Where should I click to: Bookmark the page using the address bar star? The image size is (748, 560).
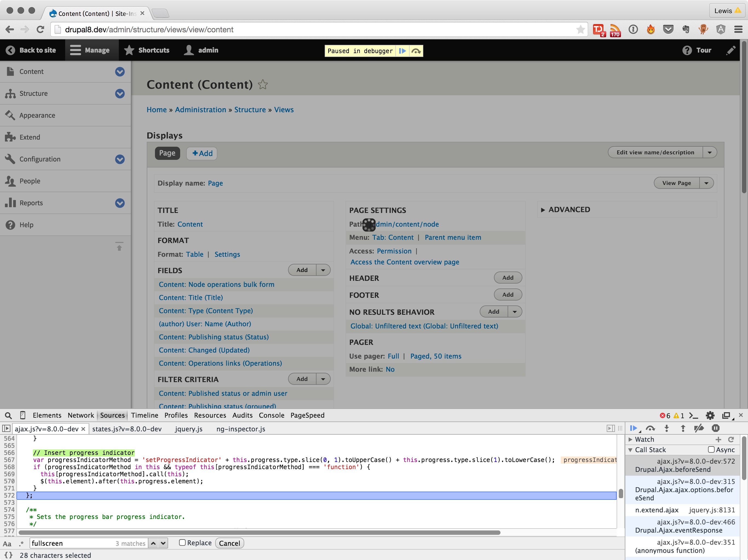coord(580,29)
